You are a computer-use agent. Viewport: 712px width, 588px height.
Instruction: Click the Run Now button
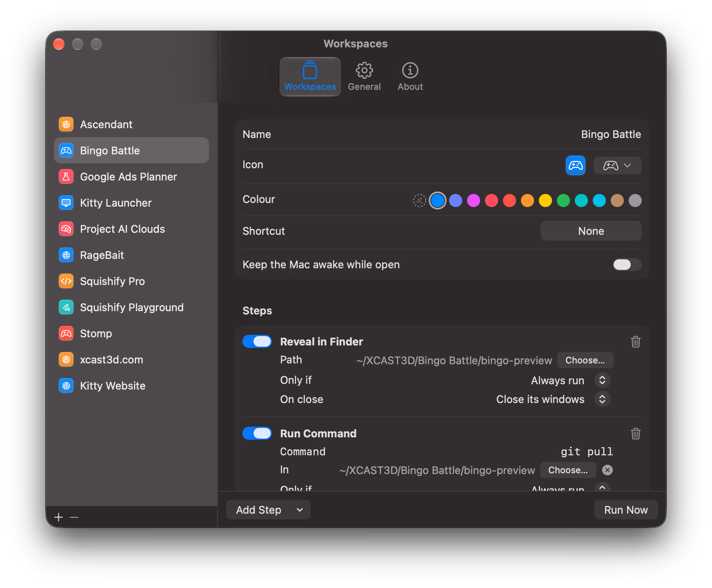626,510
